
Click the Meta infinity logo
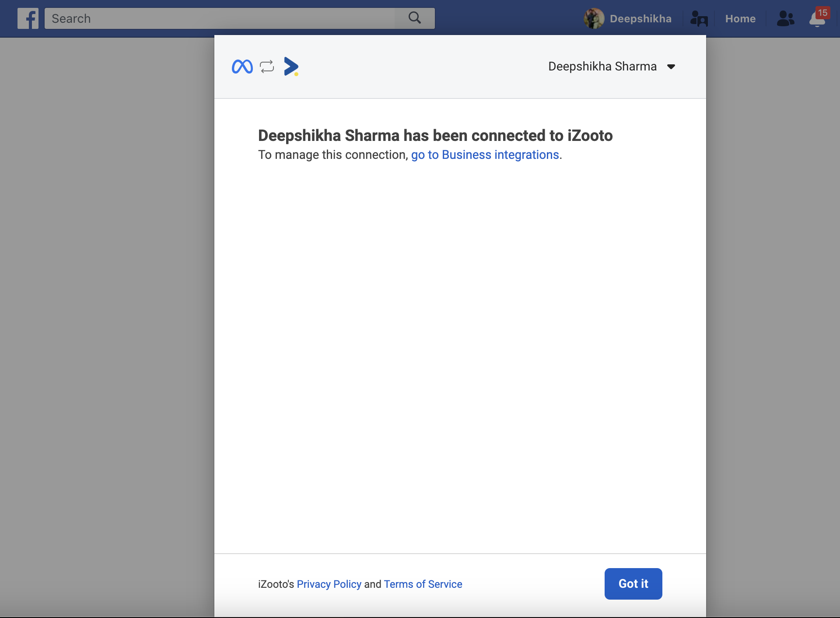click(242, 67)
